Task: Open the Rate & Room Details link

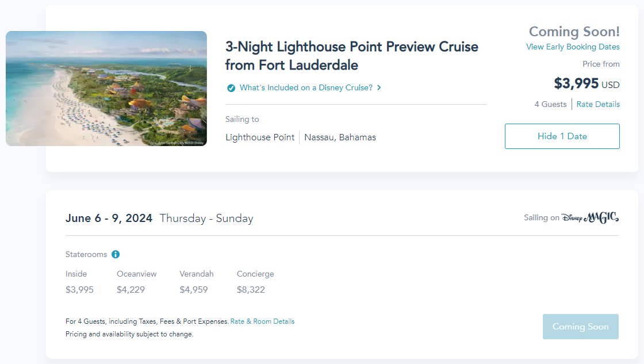Action: point(262,321)
